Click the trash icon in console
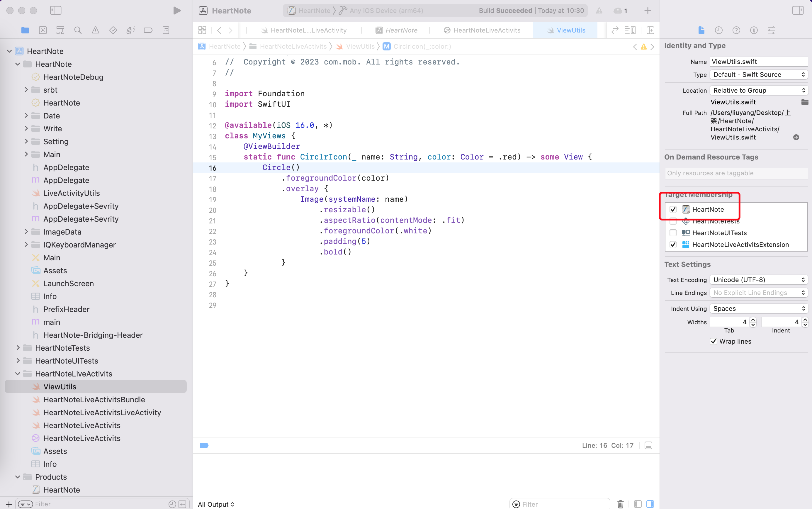Viewport: 812px width, 509px height. pos(620,504)
